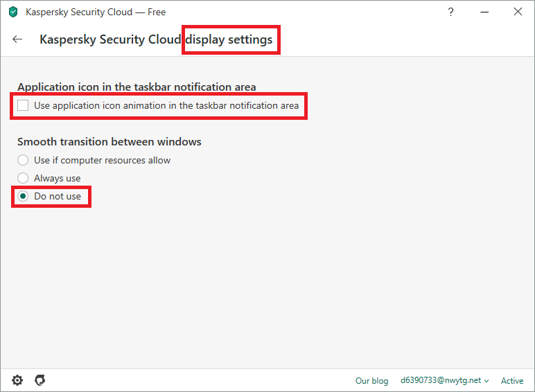Screen dimensions: 535x392
Task: Open the Support icon next to the gear
Action: tap(40, 380)
